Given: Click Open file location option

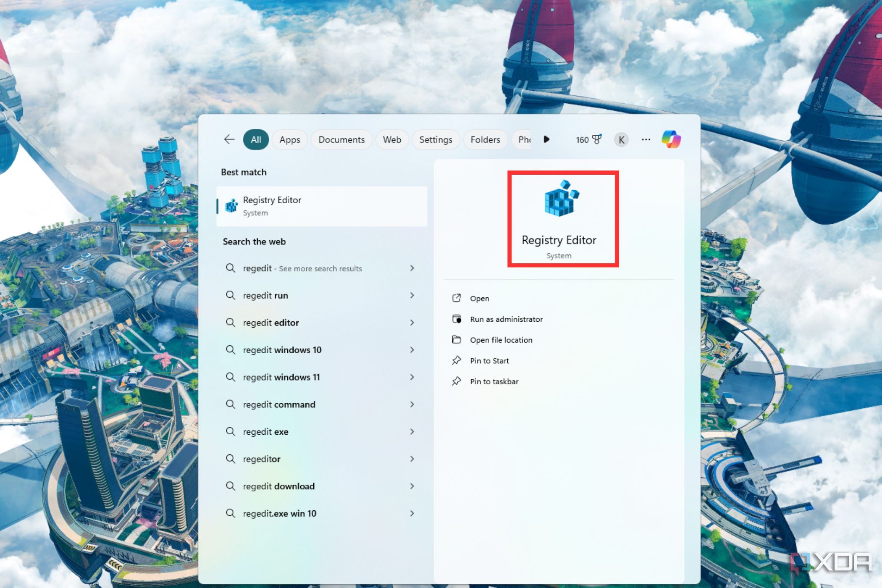Looking at the screenshot, I should [x=500, y=340].
